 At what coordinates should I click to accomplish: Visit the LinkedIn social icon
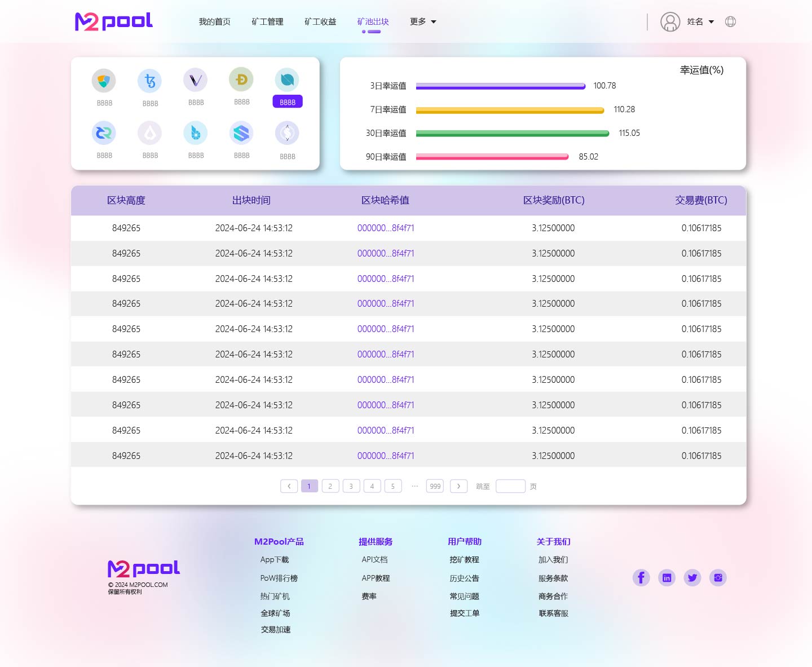[x=667, y=578]
